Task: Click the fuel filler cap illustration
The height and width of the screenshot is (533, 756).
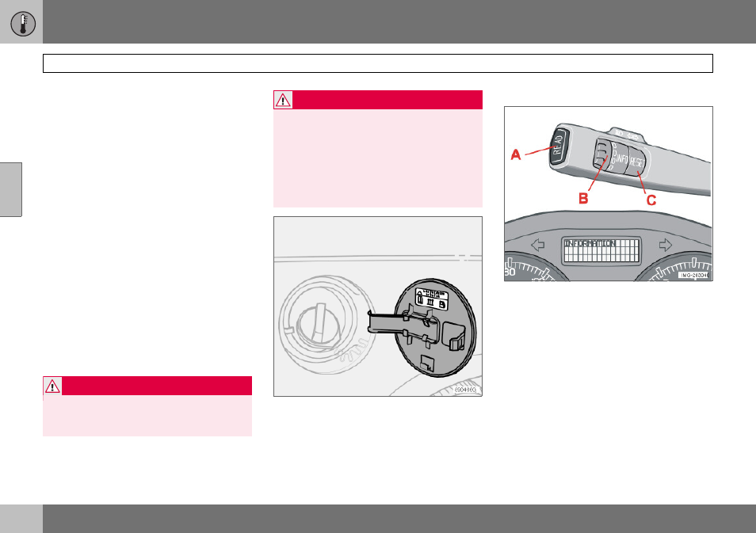Action: click(319, 323)
